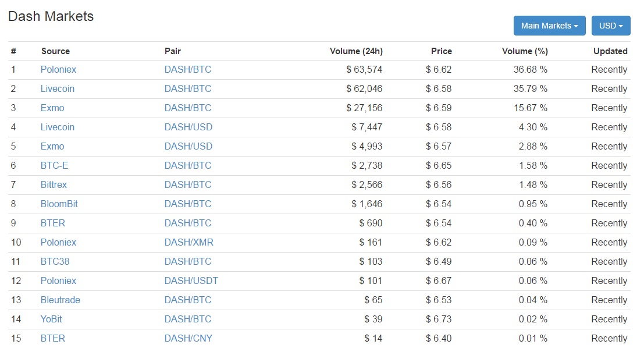Select the $ 6.49 price cell
The image size is (644, 348).
(x=439, y=262)
